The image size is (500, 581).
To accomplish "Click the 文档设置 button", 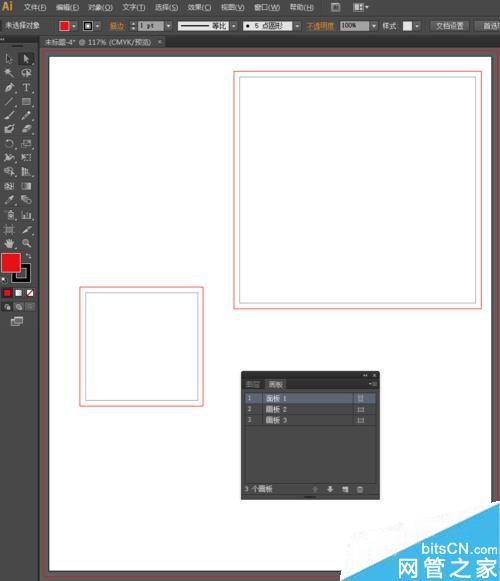I will [x=449, y=26].
